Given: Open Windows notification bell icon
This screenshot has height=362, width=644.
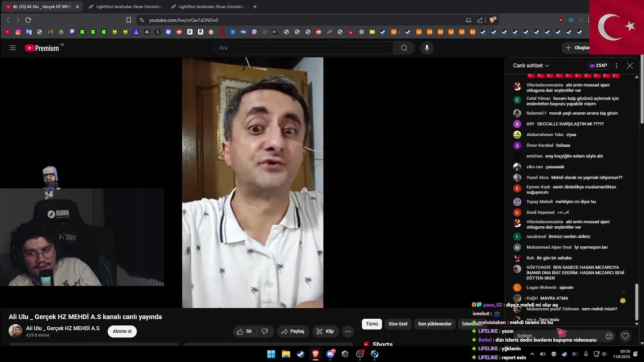Looking at the screenshot, I should (x=636, y=354).
